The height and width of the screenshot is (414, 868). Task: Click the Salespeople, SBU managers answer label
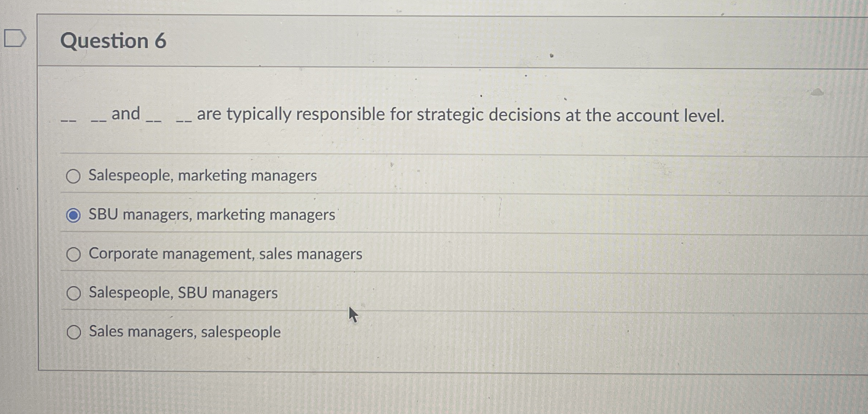point(183,293)
